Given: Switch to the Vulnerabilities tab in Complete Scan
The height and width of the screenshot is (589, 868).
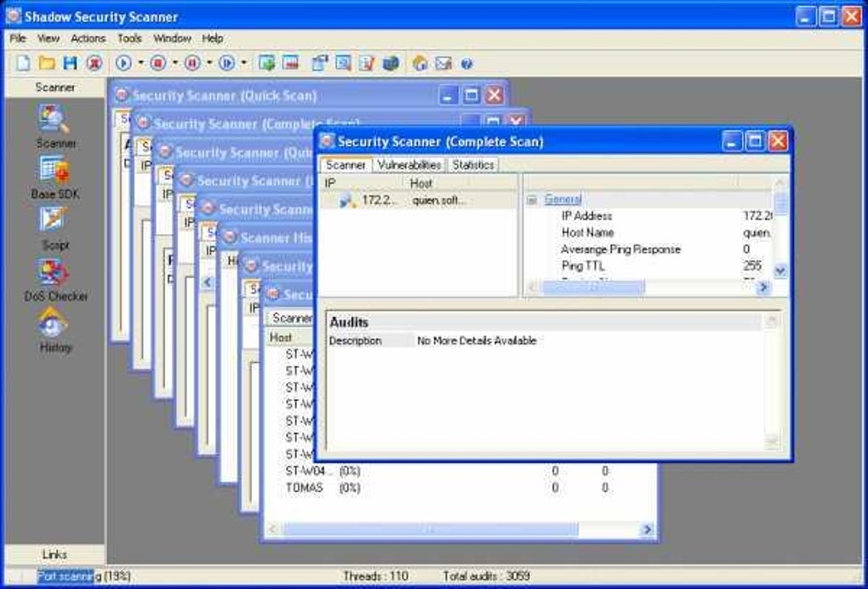Looking at the screenshot, I should (x=409, y=165).
